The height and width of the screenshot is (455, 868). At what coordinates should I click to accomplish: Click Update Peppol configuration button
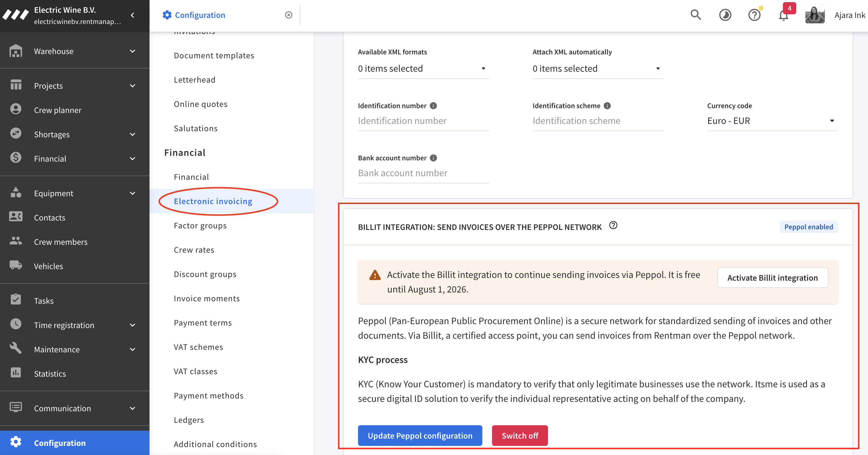[420, 436]
